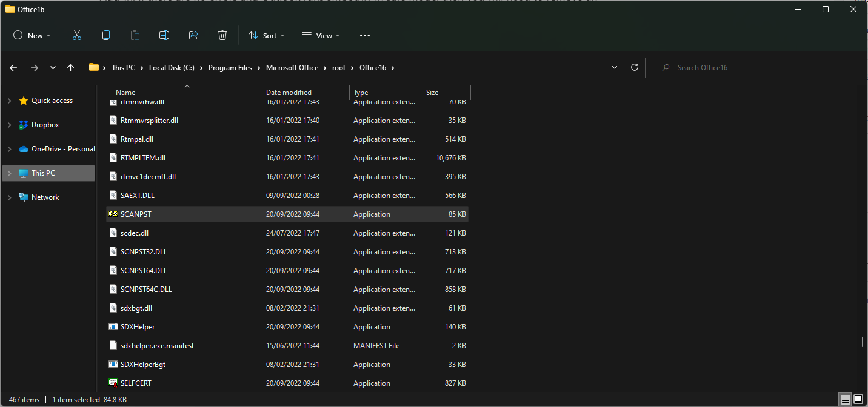Click Local Disk (C:) breadcrumb
Viewport: 868px width, 407px height.
point(172,68)
